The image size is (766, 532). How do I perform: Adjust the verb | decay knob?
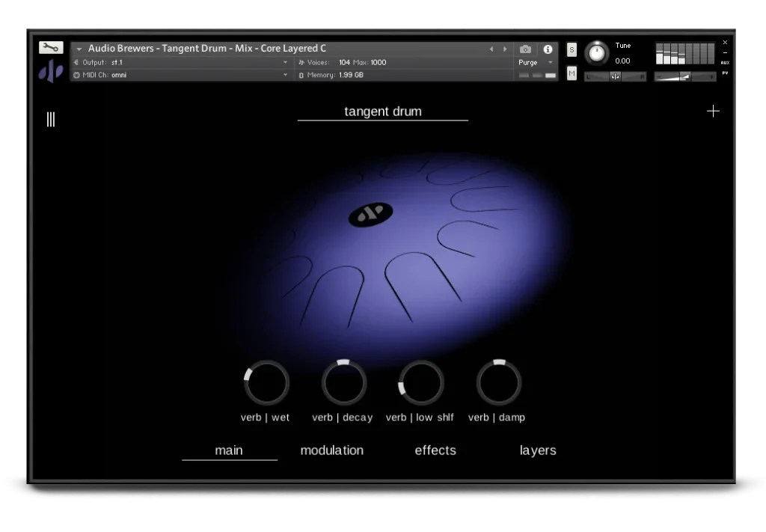point(344,383)
